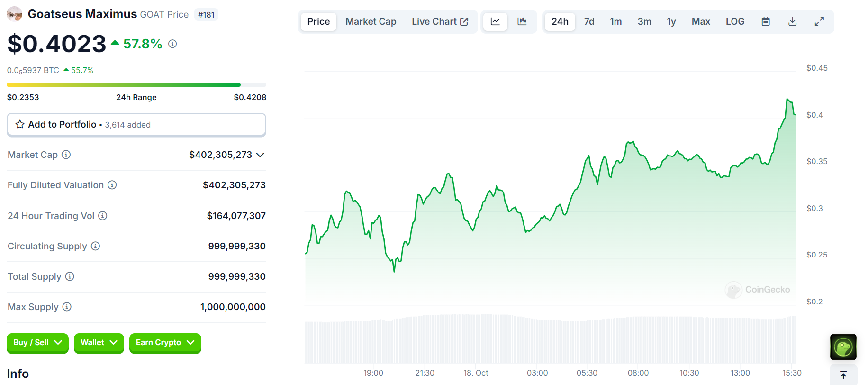
Task: Select the 1y time range
Action: [x=671, y=21]
